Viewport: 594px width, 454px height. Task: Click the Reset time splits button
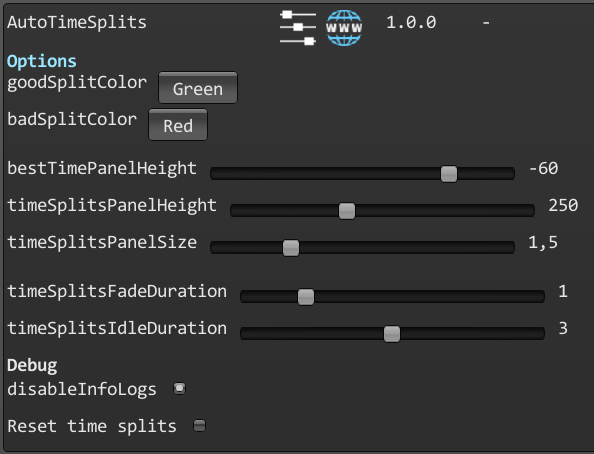tap(200, 426)
